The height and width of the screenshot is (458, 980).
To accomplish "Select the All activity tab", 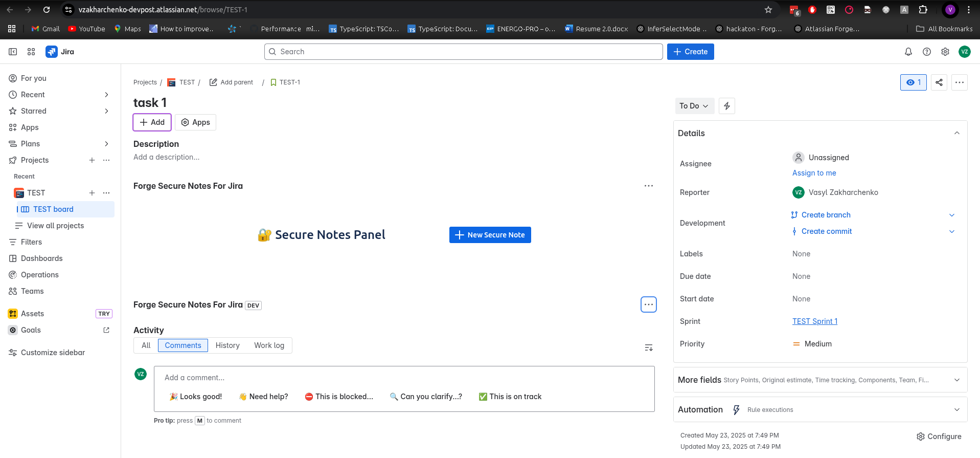I will tap(146, 345).
